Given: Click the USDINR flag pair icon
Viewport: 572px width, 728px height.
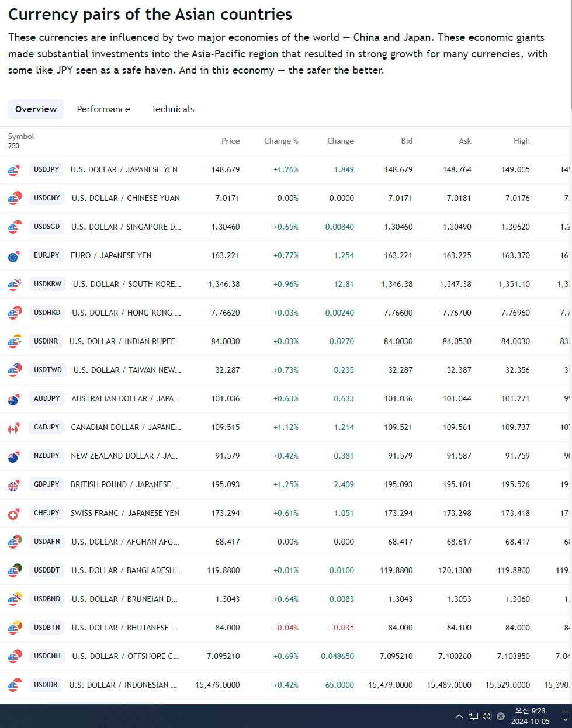Looking at the screenshot, I should click(x=15, y=341).
